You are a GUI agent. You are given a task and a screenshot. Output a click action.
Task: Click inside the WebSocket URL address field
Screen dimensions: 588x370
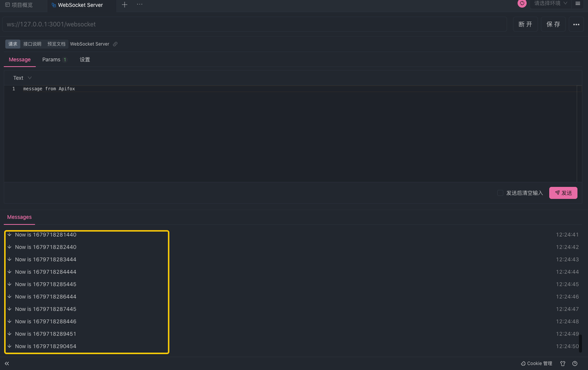click(x=235, y=24)
